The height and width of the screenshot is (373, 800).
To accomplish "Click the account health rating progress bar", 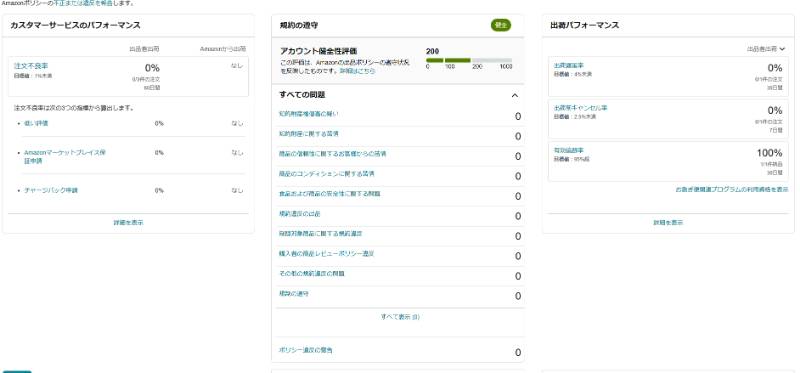I will pos(469,60).
